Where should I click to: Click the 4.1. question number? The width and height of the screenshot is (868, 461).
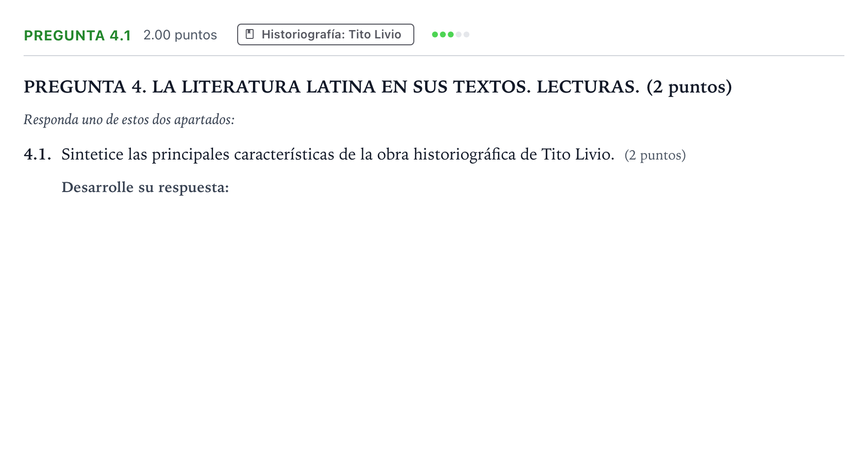(37, 155)
